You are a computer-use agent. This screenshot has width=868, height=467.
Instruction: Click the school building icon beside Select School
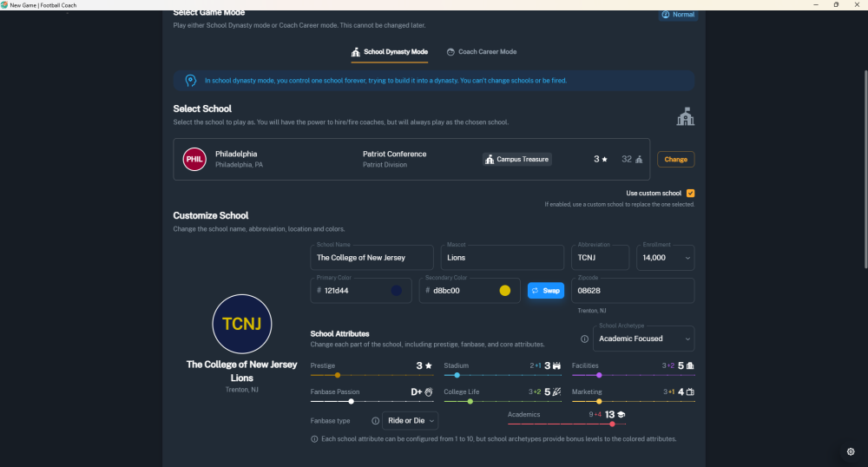click(x=685, y=117)
